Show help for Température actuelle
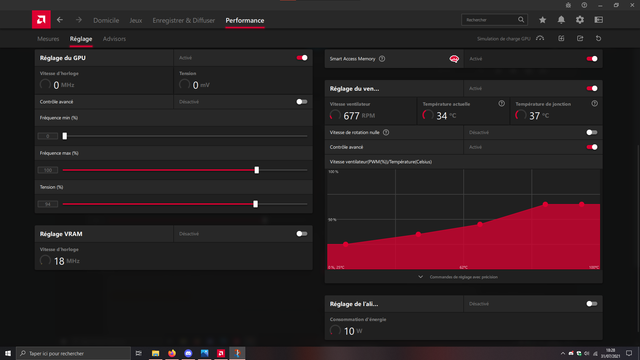 (x=501, y=104)
